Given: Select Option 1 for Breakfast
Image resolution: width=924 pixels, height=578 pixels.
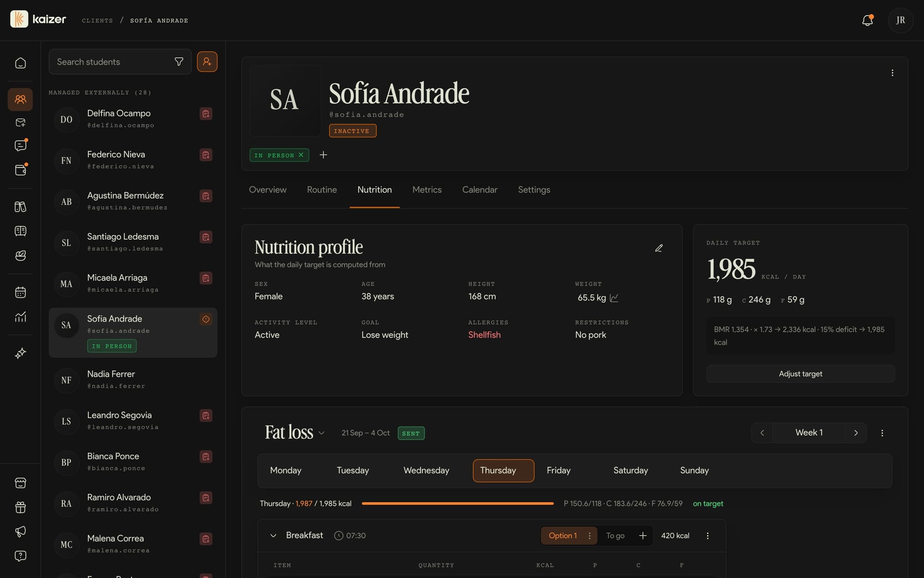Looking at the screenshot, I should (x=563, y=535).
